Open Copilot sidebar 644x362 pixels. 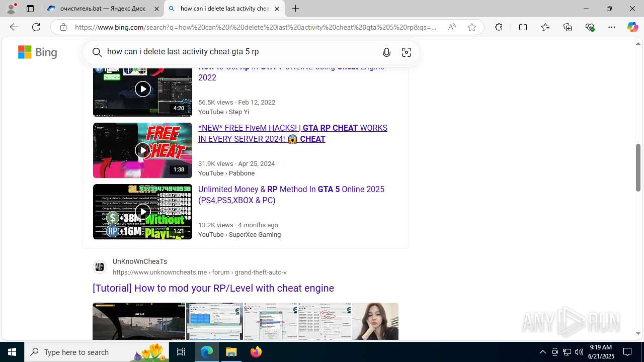pos(632,27)
